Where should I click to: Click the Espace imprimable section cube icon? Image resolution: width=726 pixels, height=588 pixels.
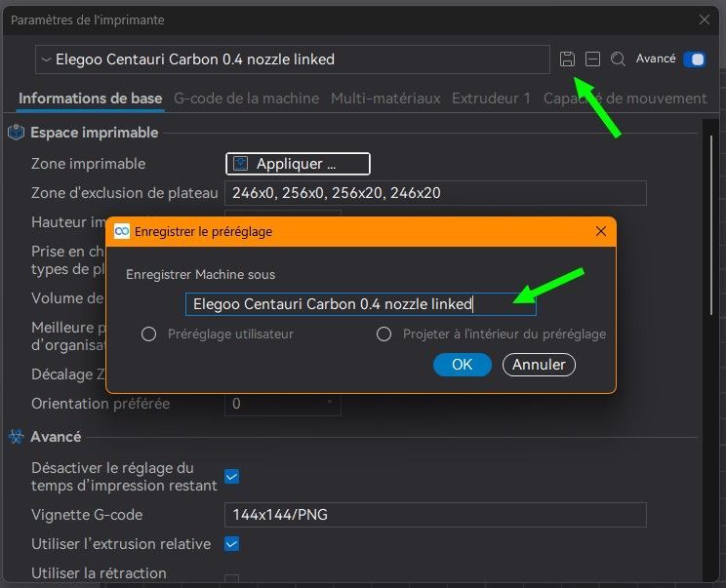(17, 133)
